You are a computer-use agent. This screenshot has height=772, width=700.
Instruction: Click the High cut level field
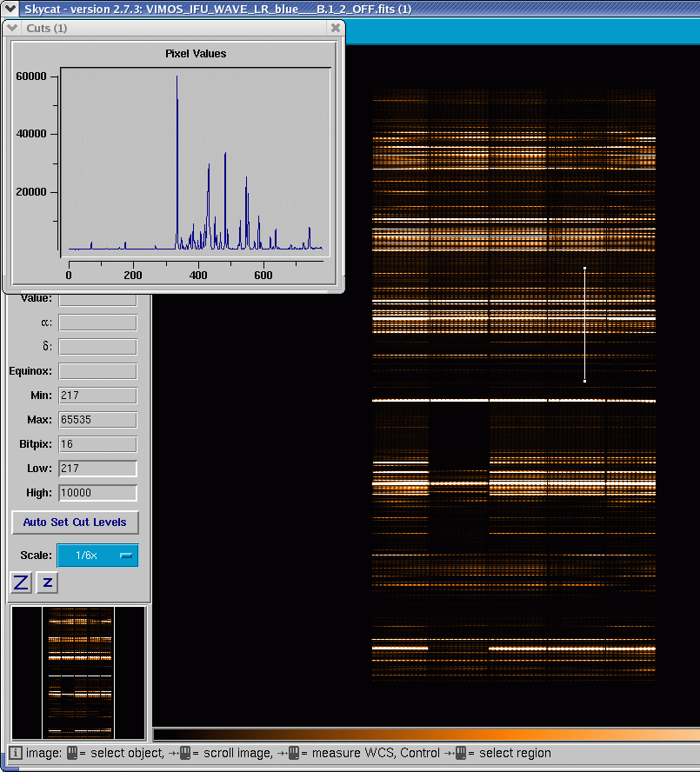[x=97, y=493]
